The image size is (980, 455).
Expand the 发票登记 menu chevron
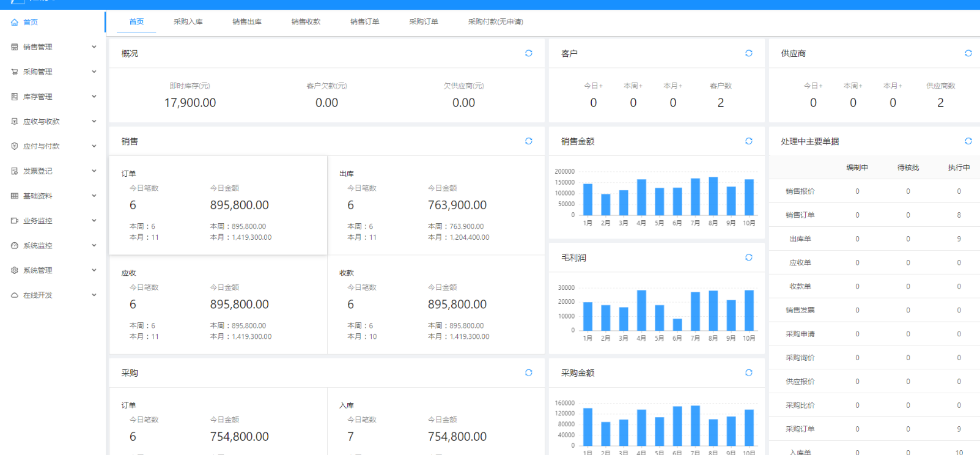[94, 171]
